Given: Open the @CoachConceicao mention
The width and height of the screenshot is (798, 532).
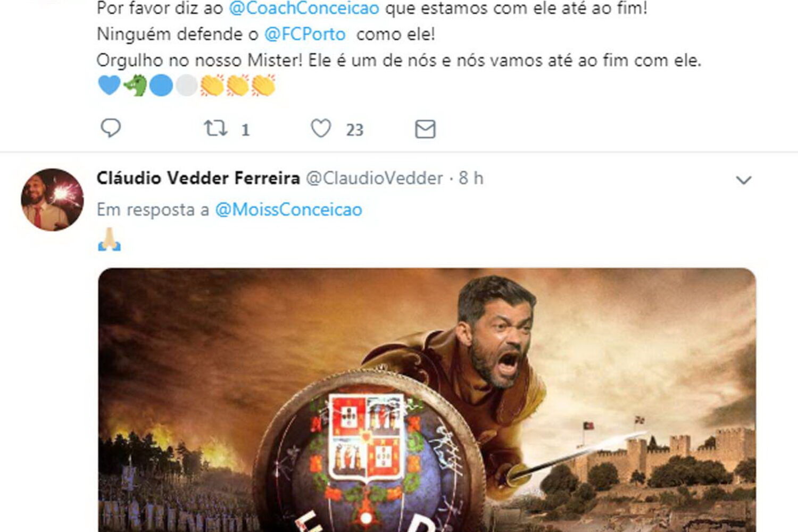Looking at the screenshot, I should 304,8.
